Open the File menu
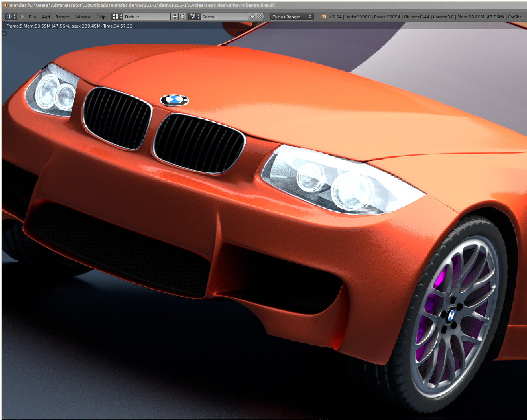Viewport: 527px width, 420px height. pyautogui.click(x=33, y=17)
